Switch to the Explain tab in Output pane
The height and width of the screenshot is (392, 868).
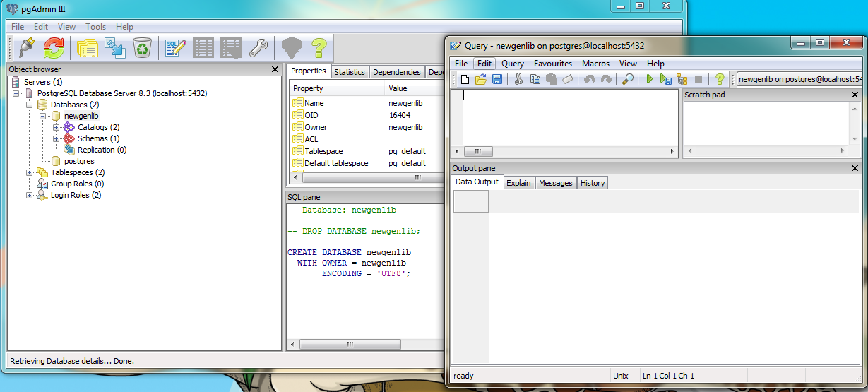click(518, 183)
